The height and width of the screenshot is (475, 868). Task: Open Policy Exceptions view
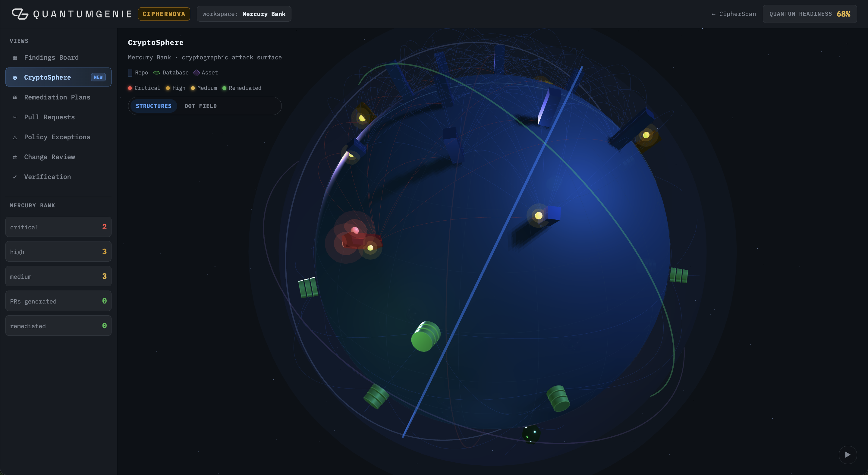(58, 137)
